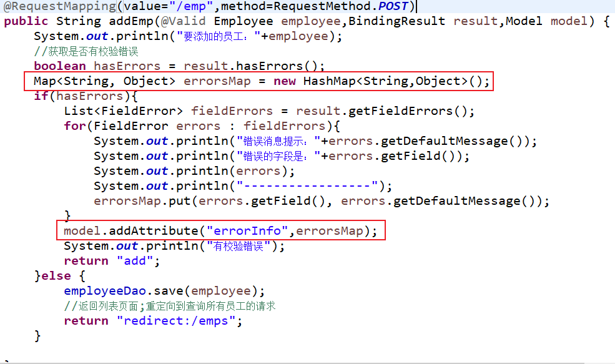Image resolution: width=615 pixels, height=364 pixels.
Task: Click the "errorInfo" string literal
Action: coord(247,230)
